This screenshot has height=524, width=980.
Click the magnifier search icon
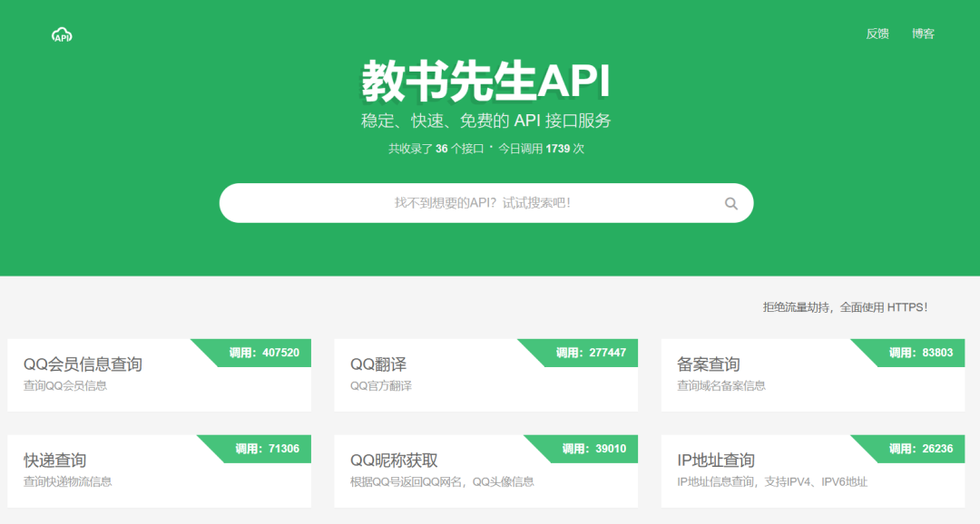[x=730, y=204]
